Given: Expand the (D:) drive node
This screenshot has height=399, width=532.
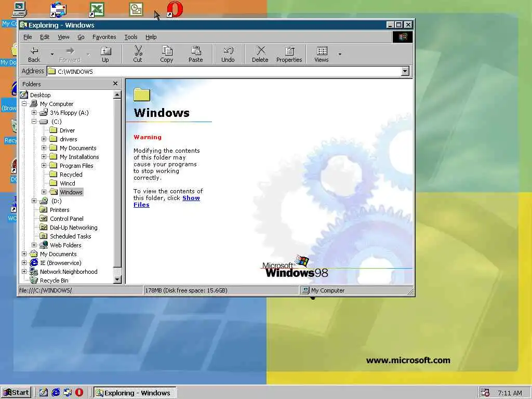Looking at the screenshot, I should [x=34, y=201].
